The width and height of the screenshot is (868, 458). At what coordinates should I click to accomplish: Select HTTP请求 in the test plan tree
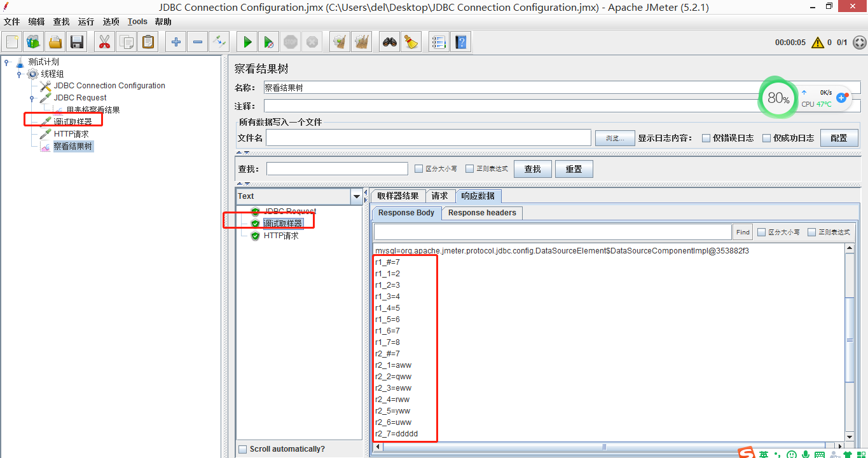71,134
